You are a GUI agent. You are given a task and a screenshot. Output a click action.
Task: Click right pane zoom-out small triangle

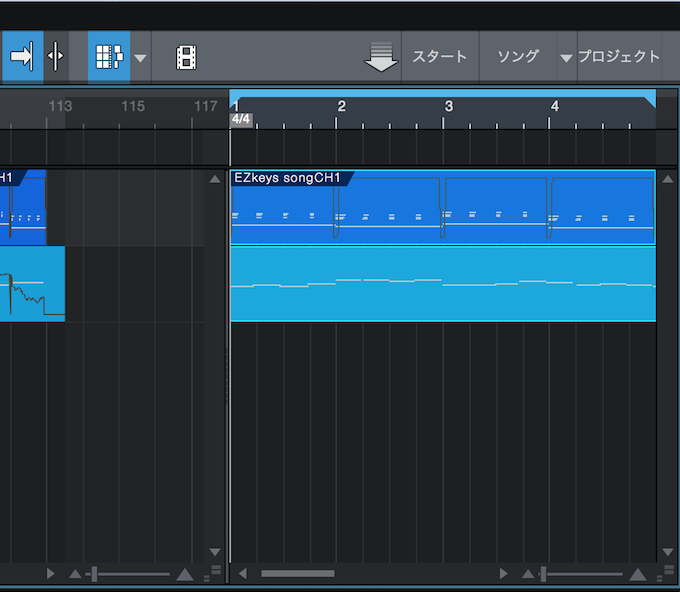[x=528, y=574]
